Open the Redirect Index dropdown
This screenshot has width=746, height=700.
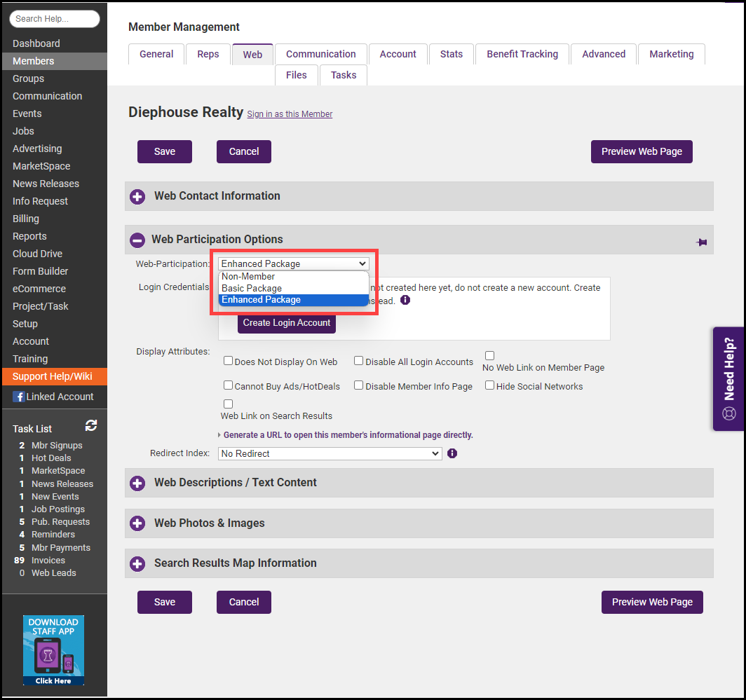pos(330,453)
